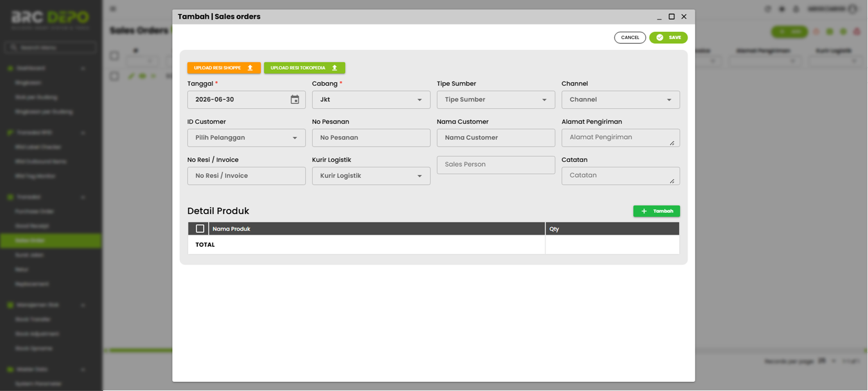868x391 pixels.
Task: Click the Sales Person input field
Action: click(496, 165)
